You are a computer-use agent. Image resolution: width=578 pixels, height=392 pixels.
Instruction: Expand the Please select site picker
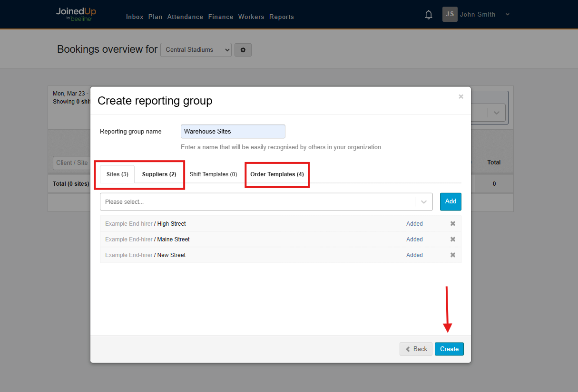[x=423, y=201]
